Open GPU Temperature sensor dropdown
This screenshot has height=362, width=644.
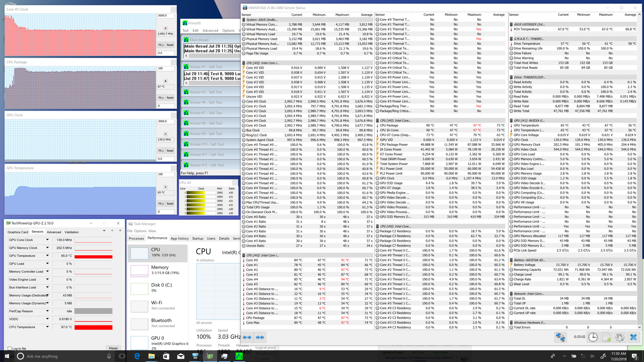coord(47,256)
